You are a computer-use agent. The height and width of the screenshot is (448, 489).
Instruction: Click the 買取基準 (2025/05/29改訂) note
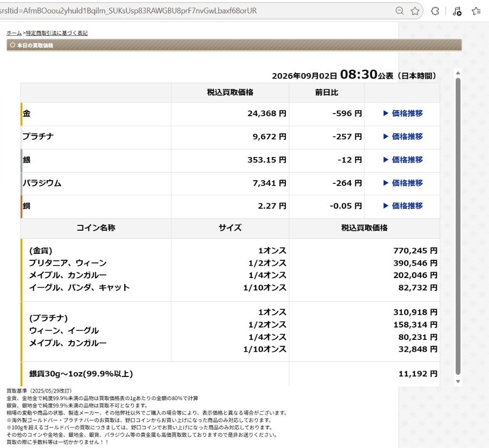click(x=39, y=391)
